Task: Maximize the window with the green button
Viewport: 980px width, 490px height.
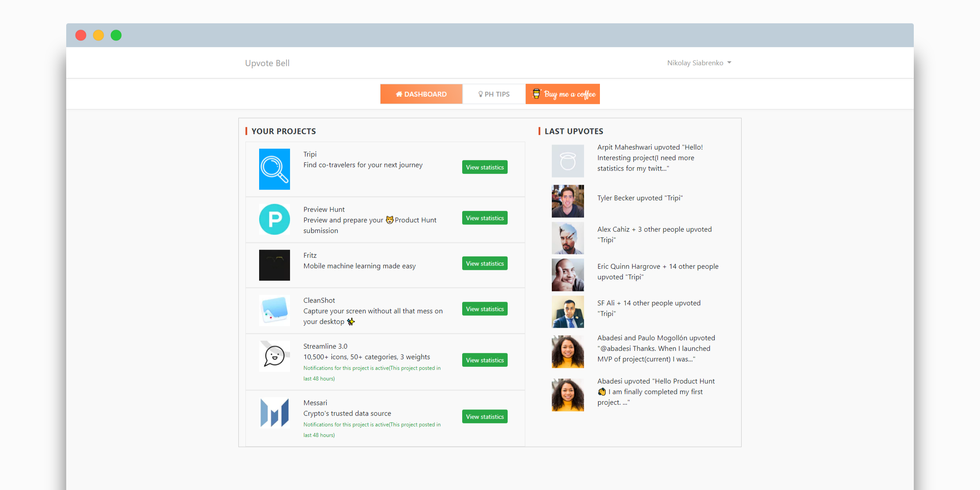Action: point(116,35)
